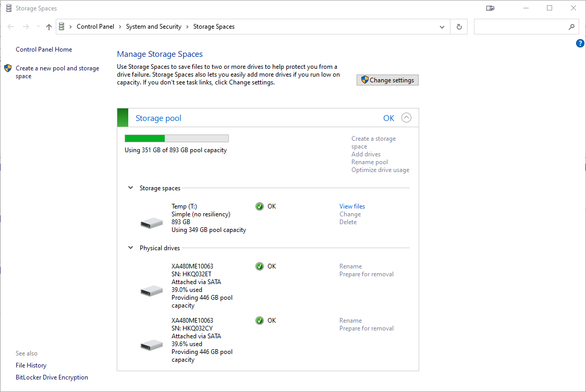
Task: Rename the HKQ032ET drive
Action: click(x=350, y=266)
